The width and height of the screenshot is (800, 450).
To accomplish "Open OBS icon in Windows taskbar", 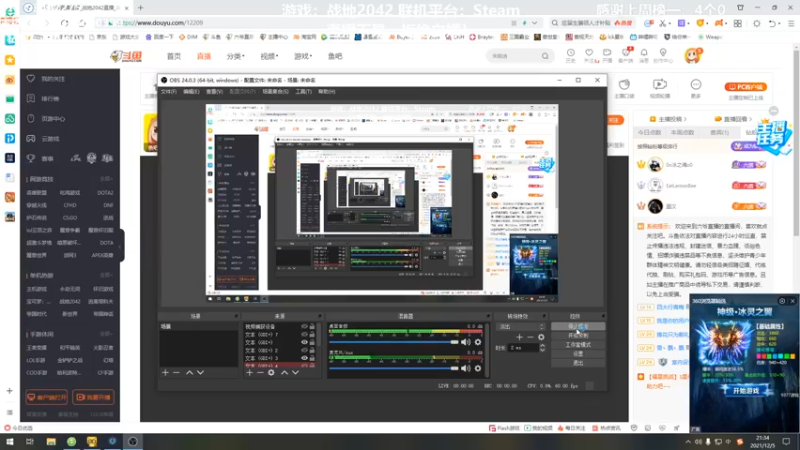I will pos(133,441).
